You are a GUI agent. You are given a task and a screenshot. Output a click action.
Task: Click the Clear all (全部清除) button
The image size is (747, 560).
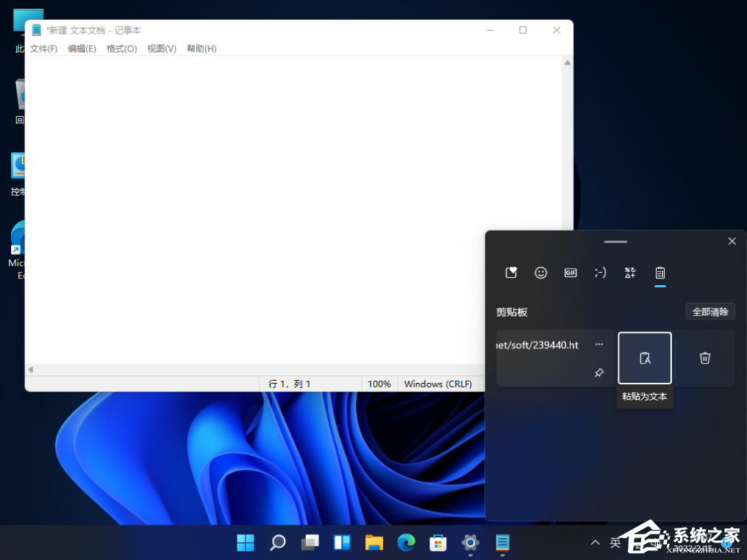click(710, 312)
